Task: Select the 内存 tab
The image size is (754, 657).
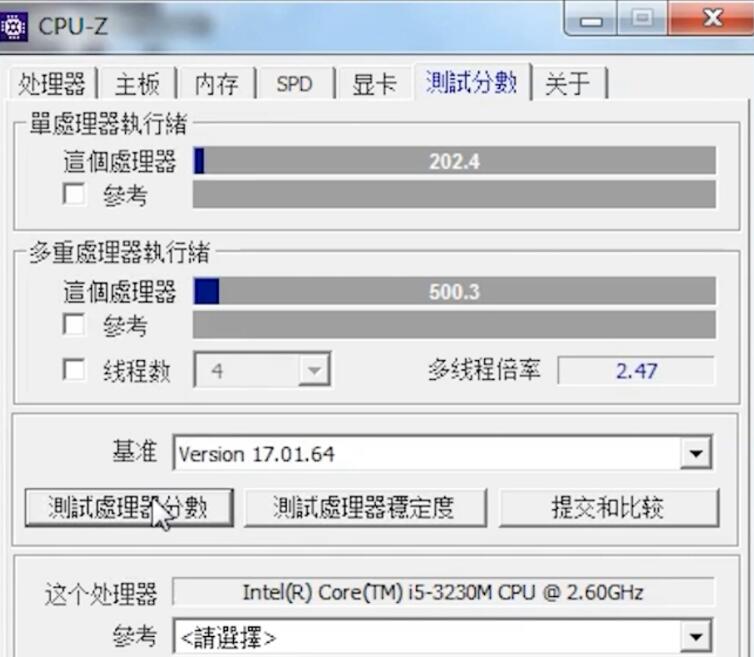Action: coord(216,84)
